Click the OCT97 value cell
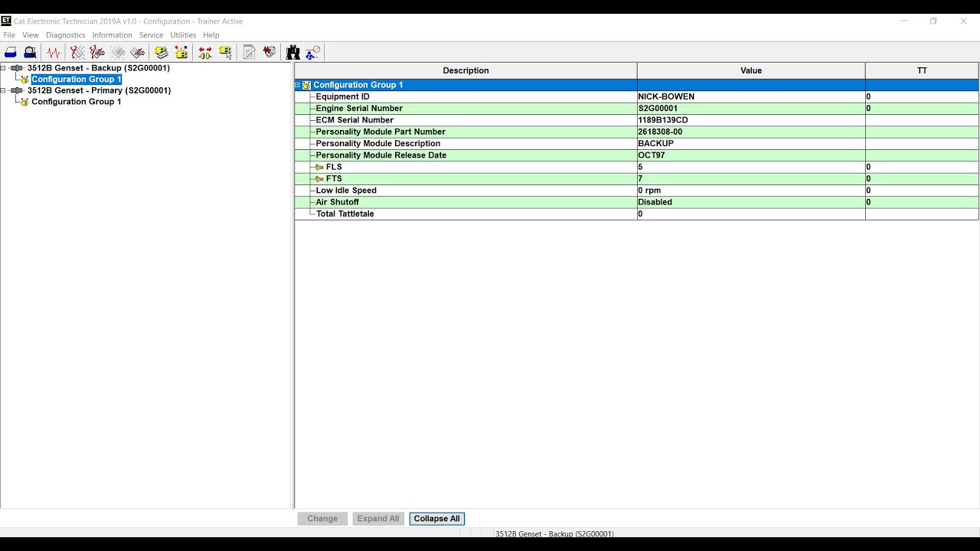 coord(751,155)
